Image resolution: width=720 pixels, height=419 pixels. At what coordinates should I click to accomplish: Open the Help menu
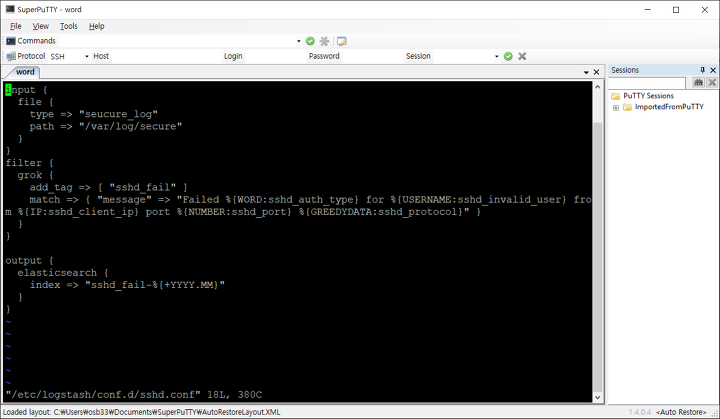pyautogui.click(x=96, y=26)
